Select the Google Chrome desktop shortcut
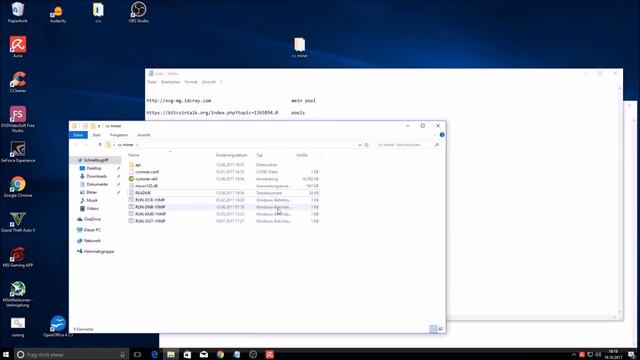 tap(18, 187)
